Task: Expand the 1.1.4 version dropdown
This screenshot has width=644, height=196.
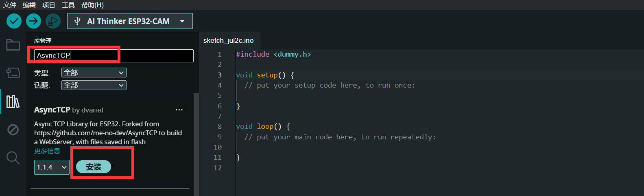Action: click(52, 167)
